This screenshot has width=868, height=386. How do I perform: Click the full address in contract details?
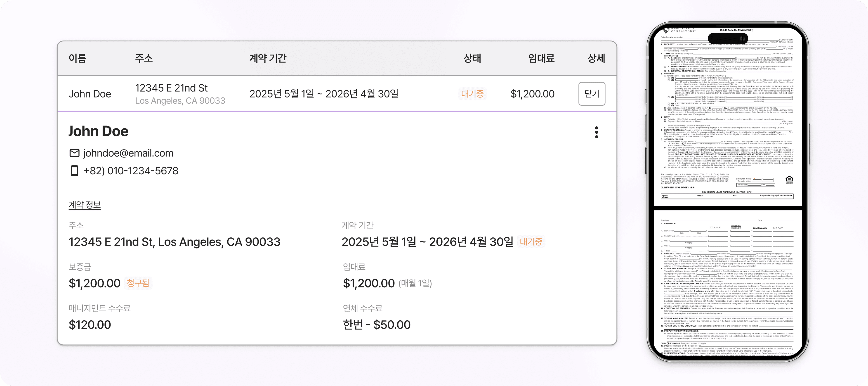[174, 242]
